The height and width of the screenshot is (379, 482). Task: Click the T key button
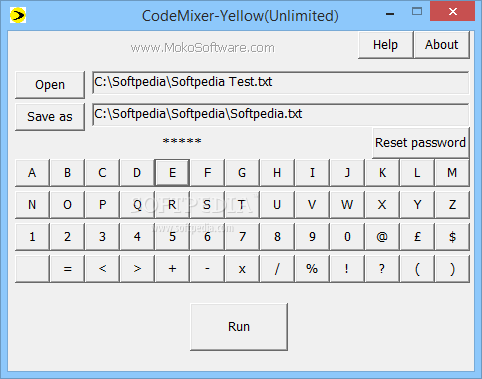pyautogui.click(x=242, y=205)
